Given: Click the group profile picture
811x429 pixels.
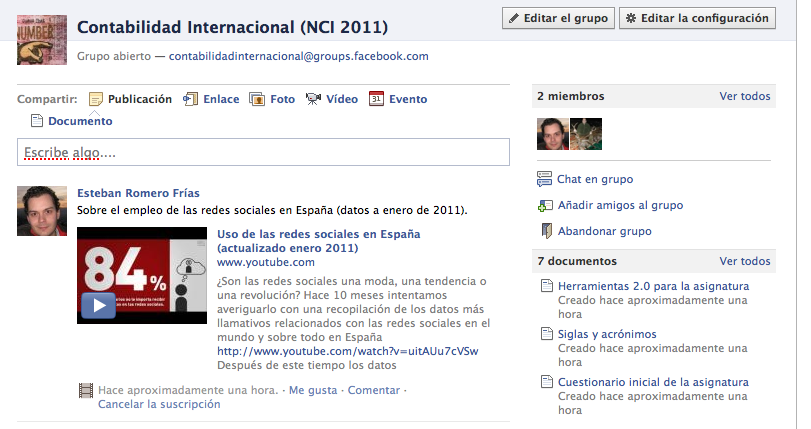Looking at the screenshot, I should click(x=42, y=40).
